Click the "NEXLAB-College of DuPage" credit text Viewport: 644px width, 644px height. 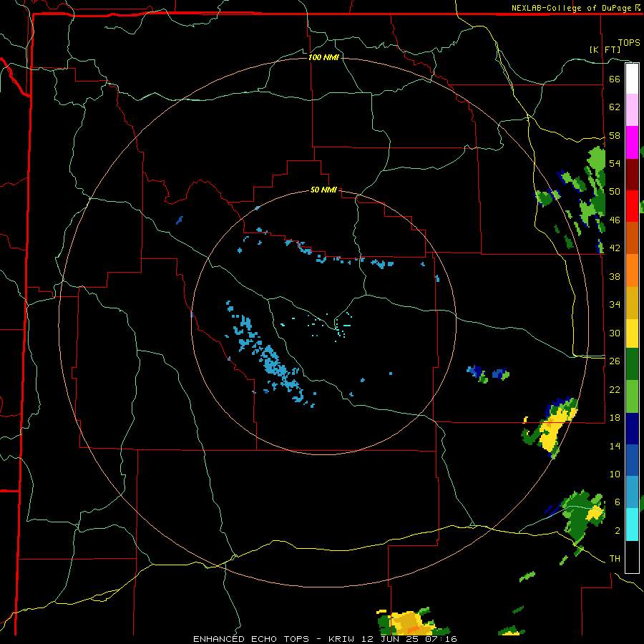(571, 8)
